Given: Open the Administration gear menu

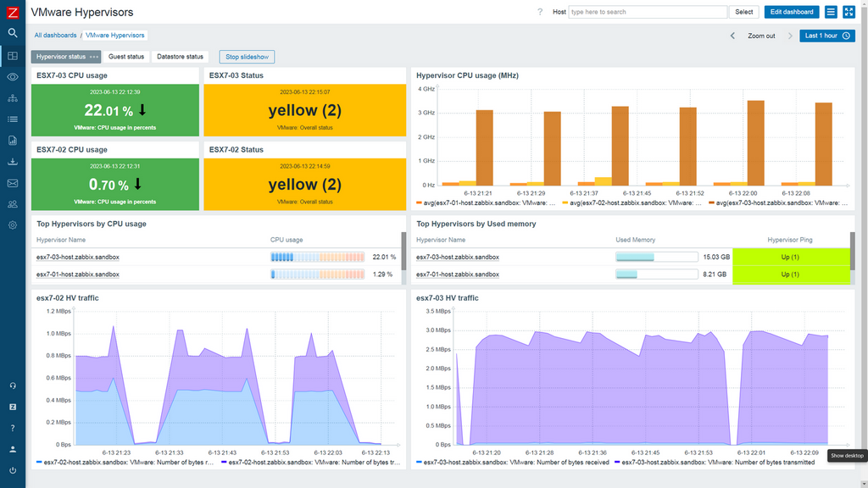Looking at the screenshot, I should (13, 225).
